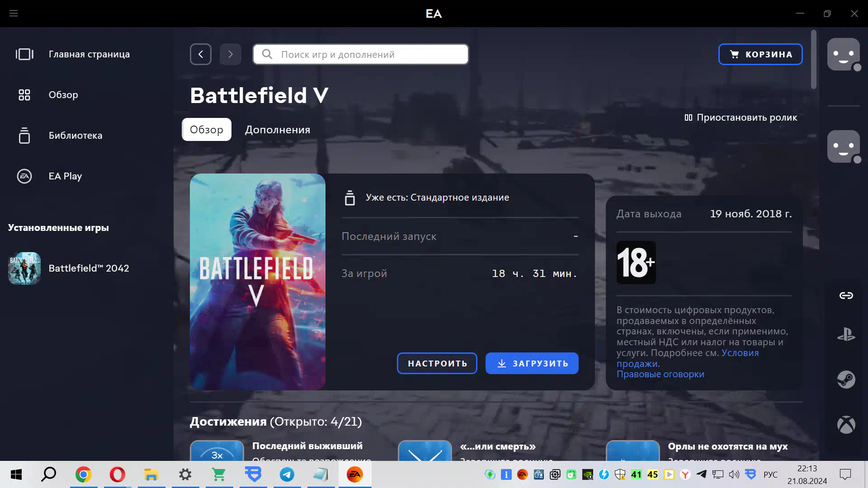Click the link accounts chain icon

846,296
